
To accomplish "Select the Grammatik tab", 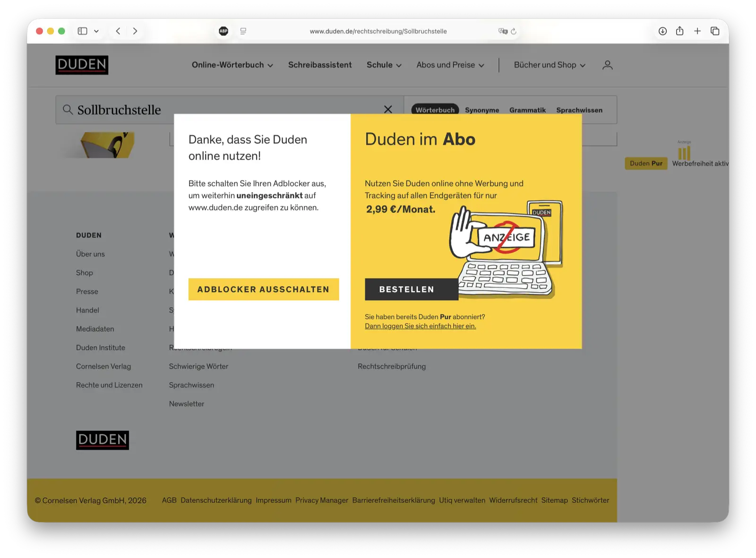I will tap(527, 110).
